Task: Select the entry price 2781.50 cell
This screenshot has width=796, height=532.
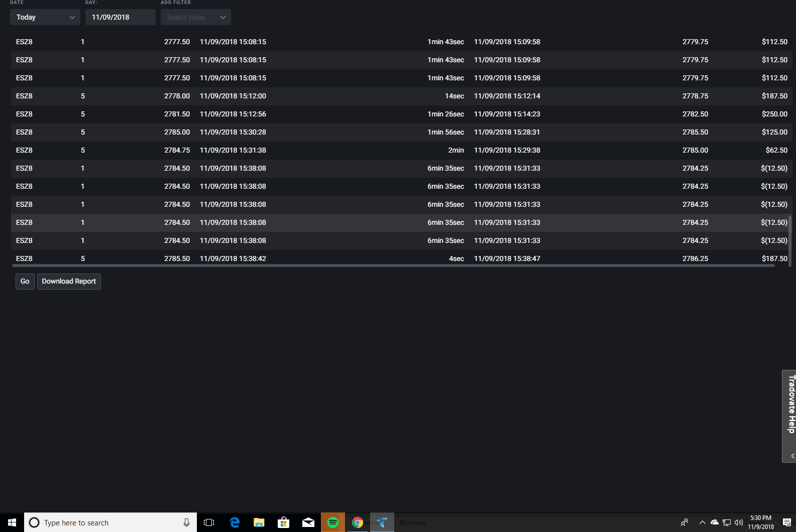Action: click(177, 114)
